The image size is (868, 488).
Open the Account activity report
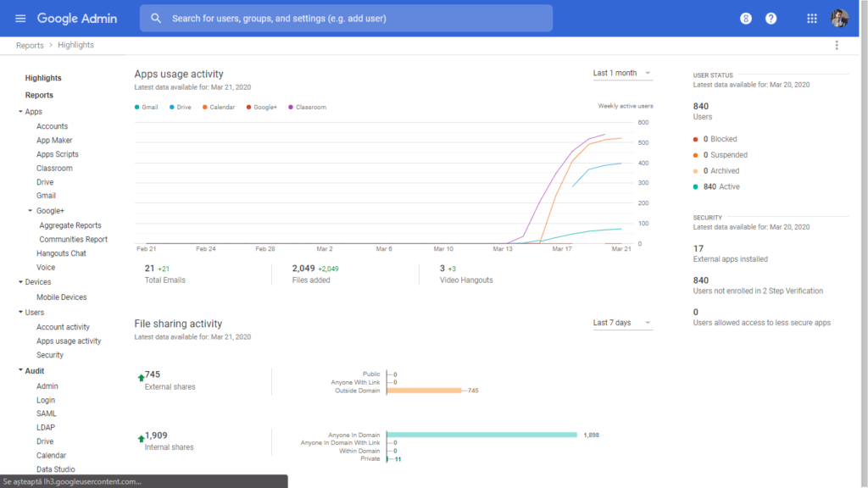click(x=63, y=327)
